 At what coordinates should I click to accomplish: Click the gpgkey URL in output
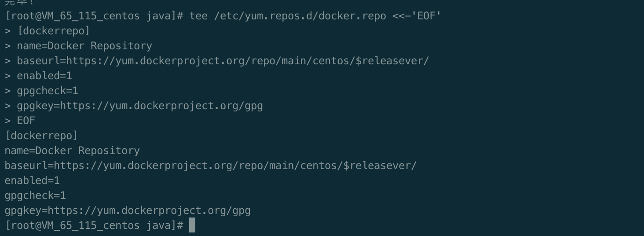click(149, 211)
